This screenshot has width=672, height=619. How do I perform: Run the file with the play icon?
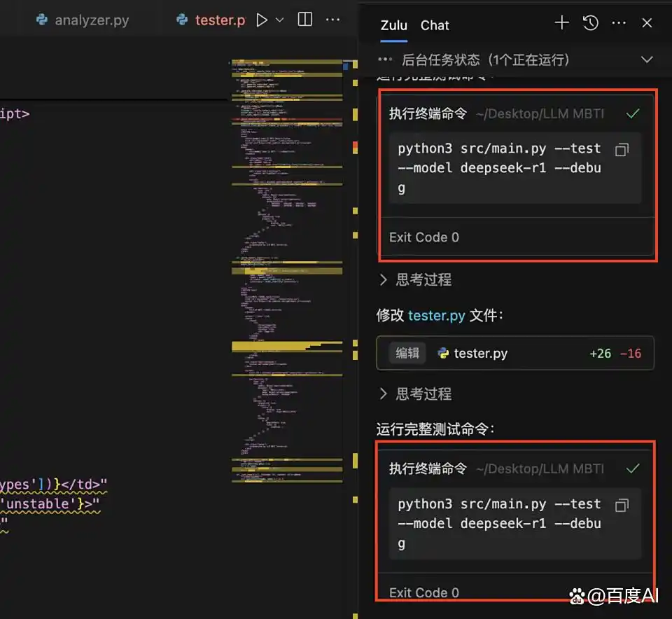pyautogui.click(x=262, y=20)
